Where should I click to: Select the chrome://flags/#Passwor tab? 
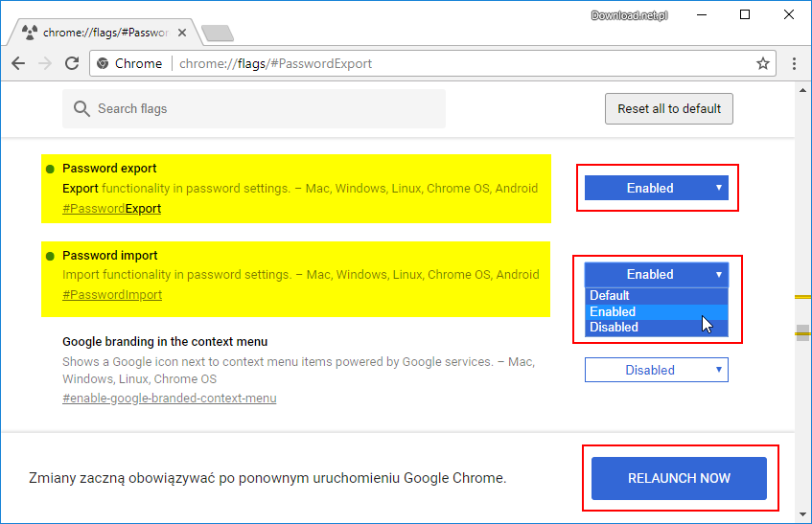105,33
